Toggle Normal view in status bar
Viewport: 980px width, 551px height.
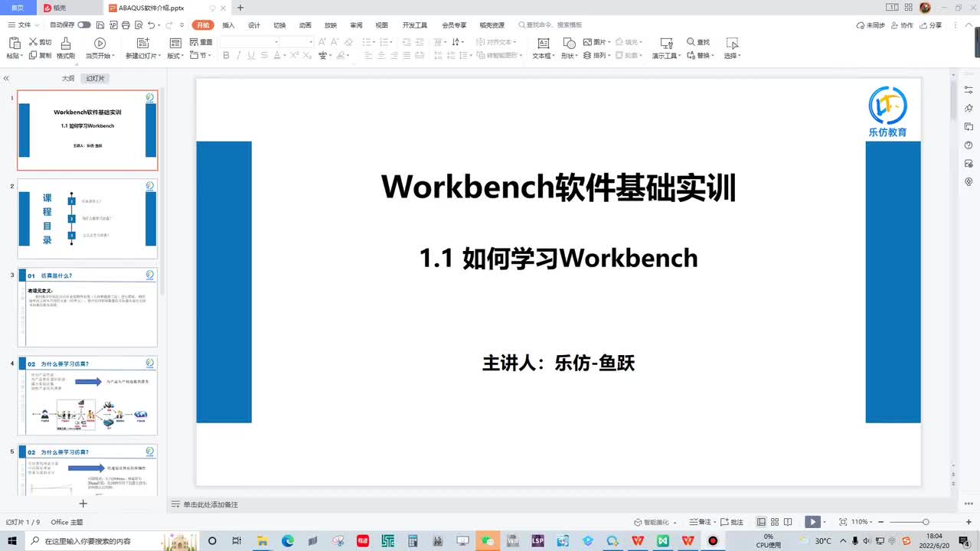point(761,522)
